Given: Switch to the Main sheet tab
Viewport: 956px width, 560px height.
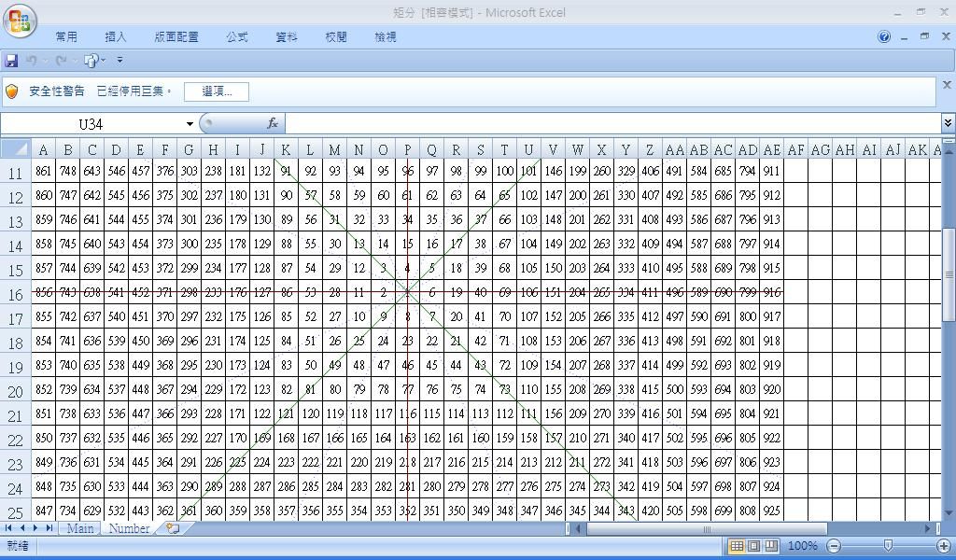Looking at the screenshot, I should pyautogui.click(x=80, y=528).
